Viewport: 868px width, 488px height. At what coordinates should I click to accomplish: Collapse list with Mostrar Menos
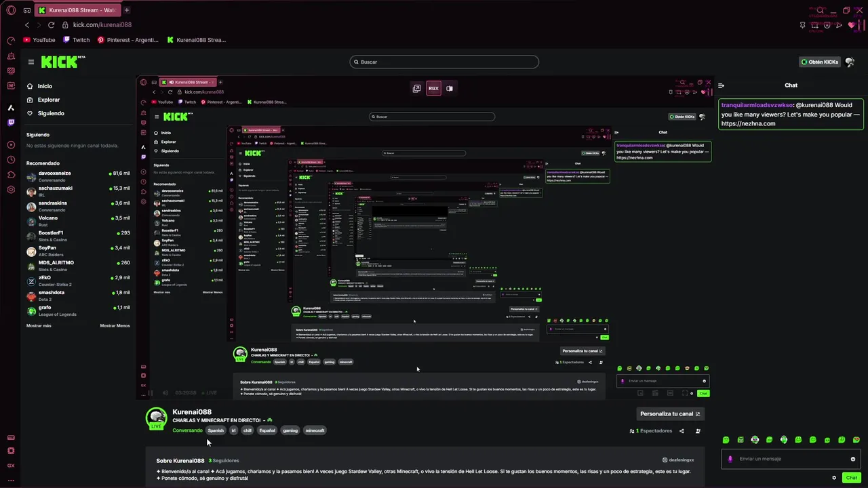coord(115,325)
